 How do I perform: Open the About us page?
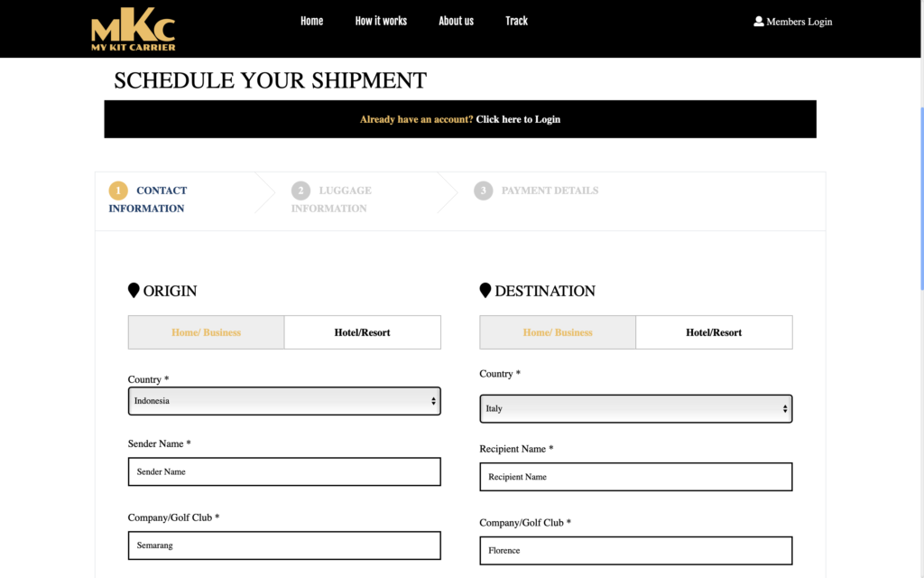coord(456,22)
